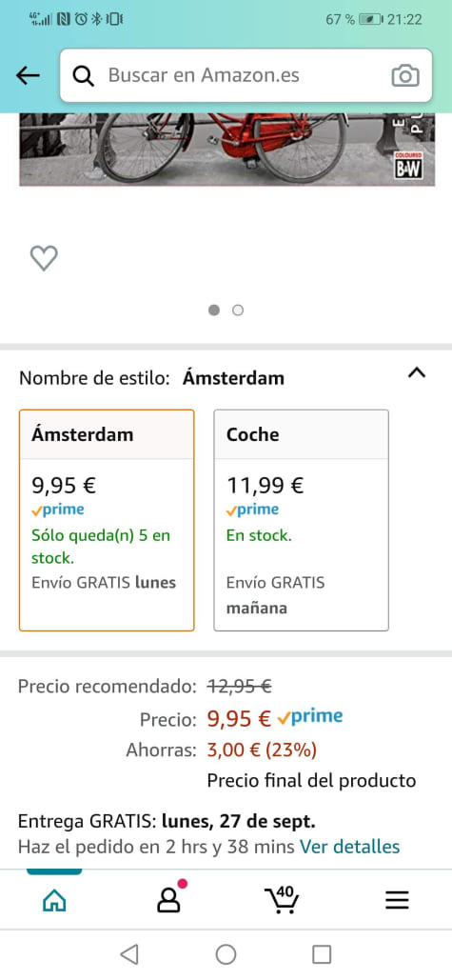
Task: Show first product image dot
Action: pos(214,310)
